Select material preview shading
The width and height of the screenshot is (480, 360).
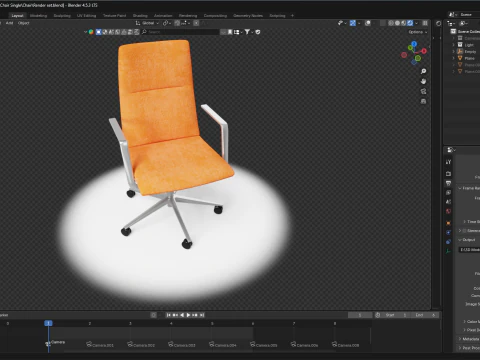(404, 23)
